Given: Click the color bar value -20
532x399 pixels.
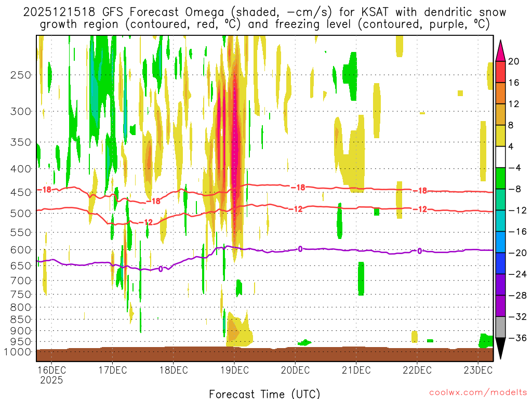Looking at the screenshot, I should 518,253.
